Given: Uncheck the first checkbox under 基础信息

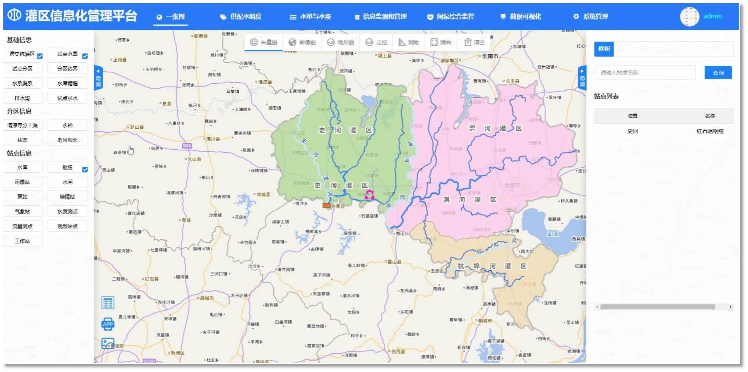Looking at the screenshot, I should click(x=40, y=56).
